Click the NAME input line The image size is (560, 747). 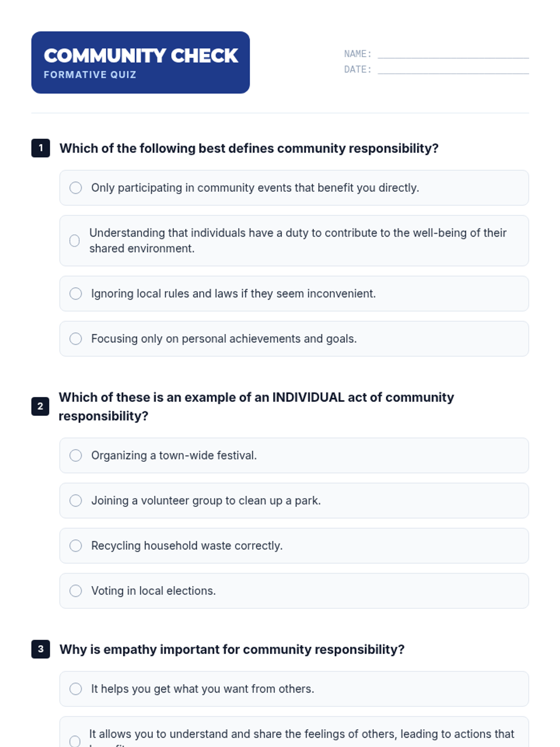(453, 54)
